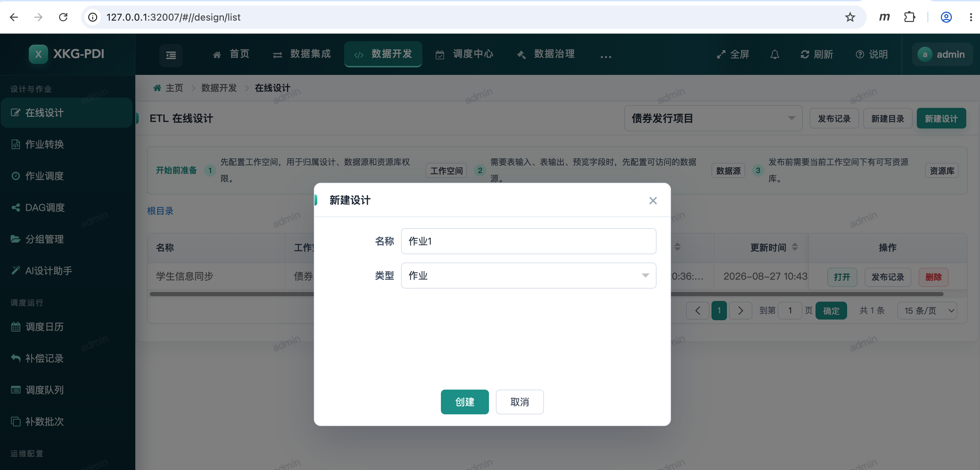Click the 打开 button for 学生信息同步

click(x=842, y=277)
